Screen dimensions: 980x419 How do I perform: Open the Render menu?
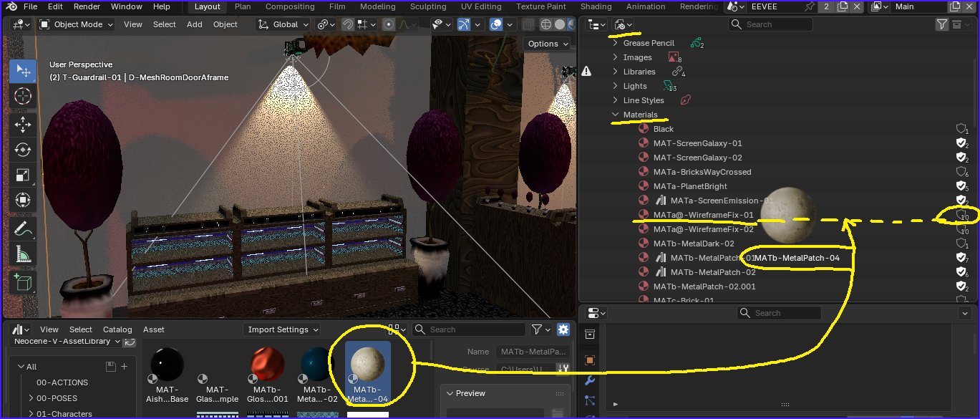click(x=87, y=6)
